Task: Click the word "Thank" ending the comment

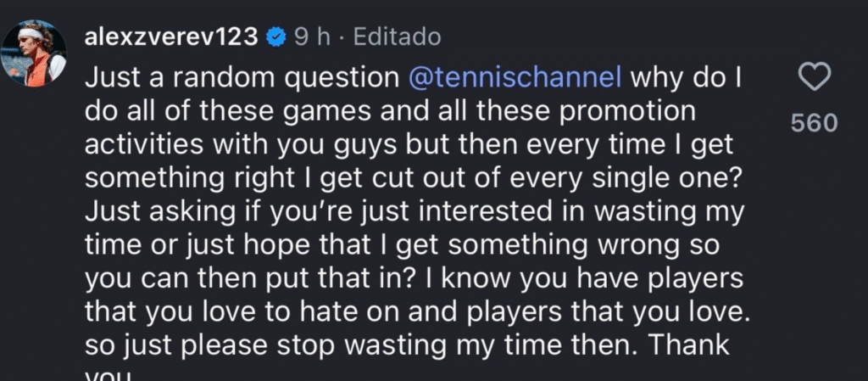Action: [688, 345]
